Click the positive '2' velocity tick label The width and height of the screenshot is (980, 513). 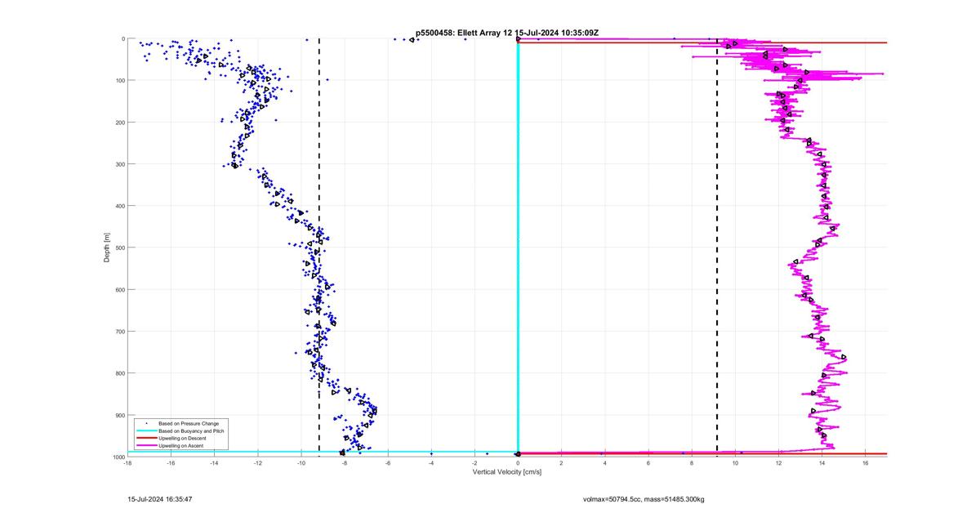pos(562,463)
